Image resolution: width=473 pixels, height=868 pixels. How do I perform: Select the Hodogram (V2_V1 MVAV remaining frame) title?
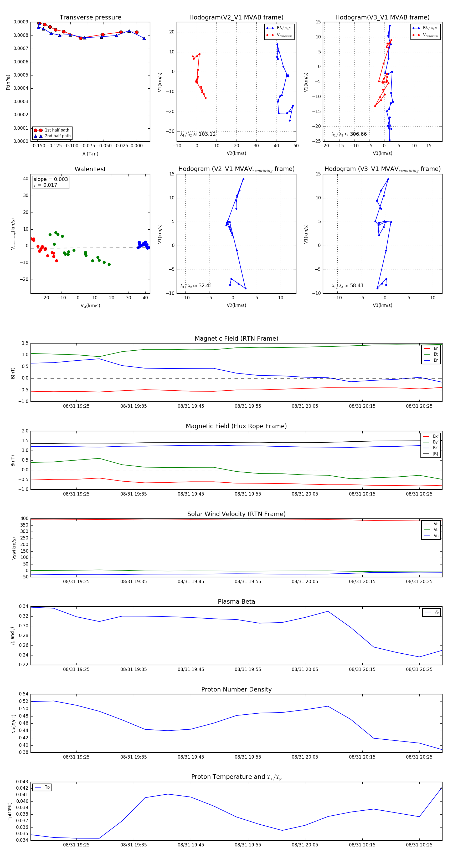tap(236, 169)
